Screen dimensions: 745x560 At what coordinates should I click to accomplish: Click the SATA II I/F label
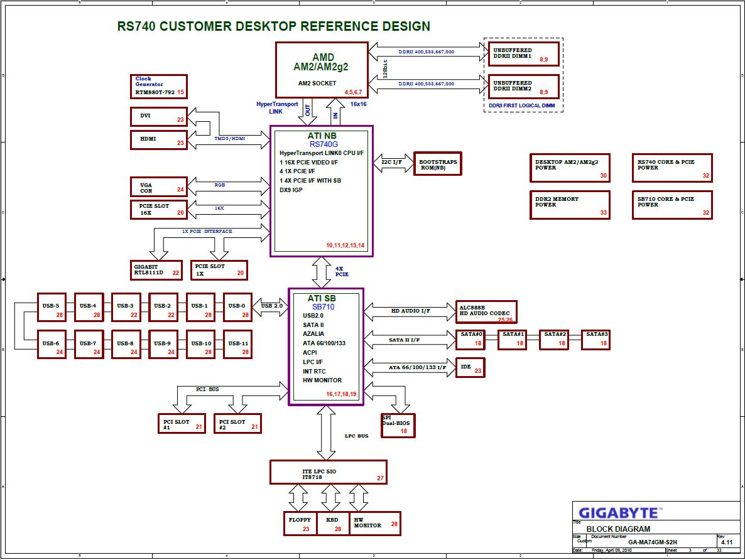coord(405,340)
